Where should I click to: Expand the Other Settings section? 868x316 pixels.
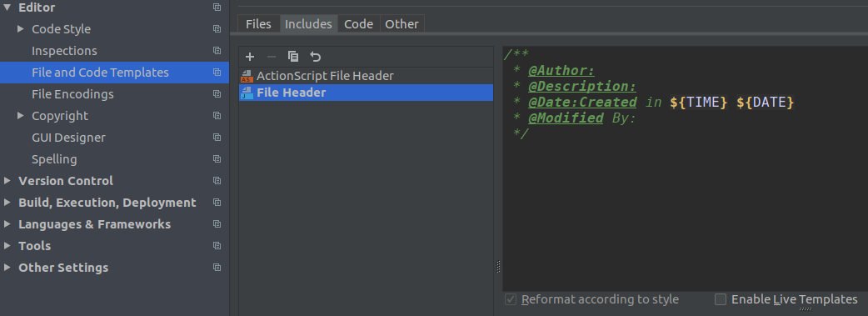7,267
